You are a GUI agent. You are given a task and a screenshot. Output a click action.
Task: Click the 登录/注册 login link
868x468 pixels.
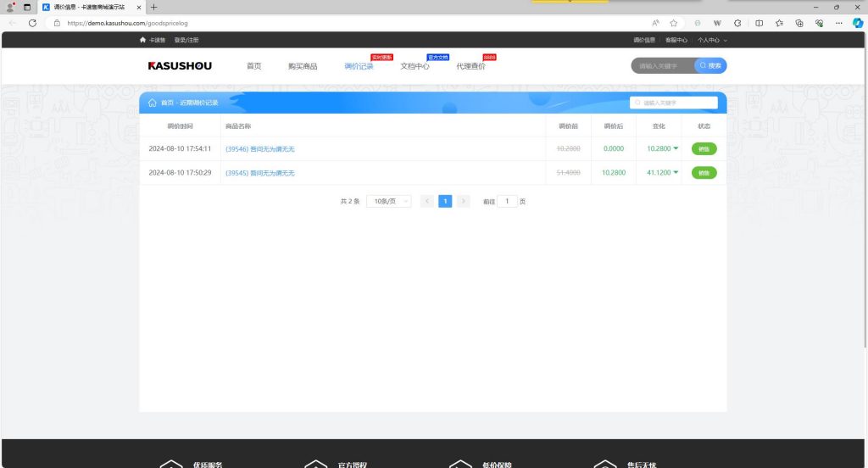[x=186, y=40]
